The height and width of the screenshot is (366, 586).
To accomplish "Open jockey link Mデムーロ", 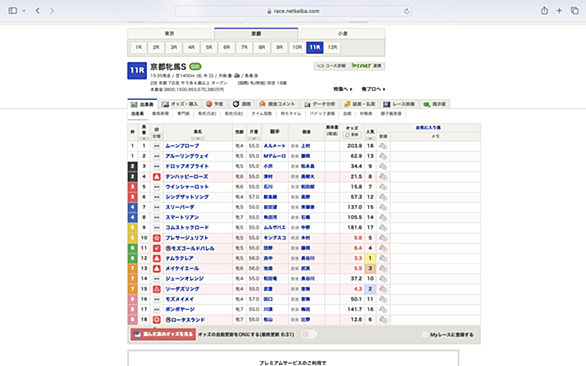I will point(275,156).
